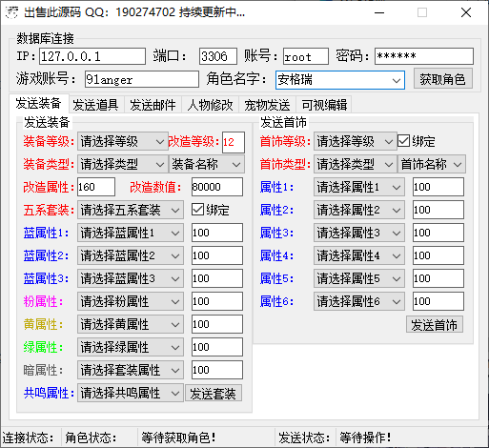
Task: Open the 装备类型 请选择类型 dropdown
Action: (123, 164)
